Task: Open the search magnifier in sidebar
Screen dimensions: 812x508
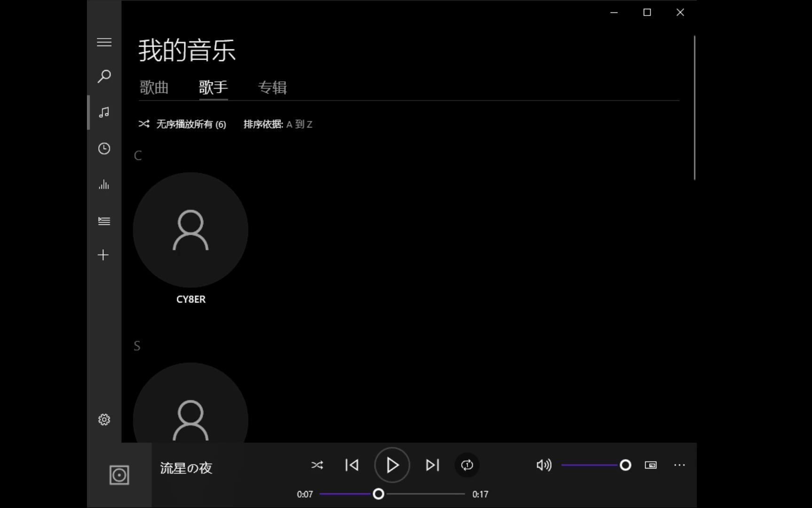Action: [104, 76]
